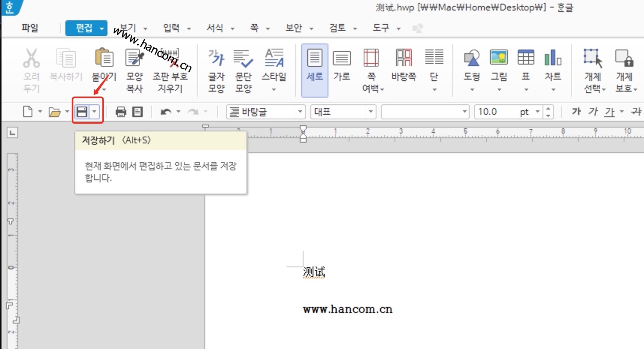Click the Redo arrow icon
The height and width of the screenshot is (349, 644).
[193, 112]
